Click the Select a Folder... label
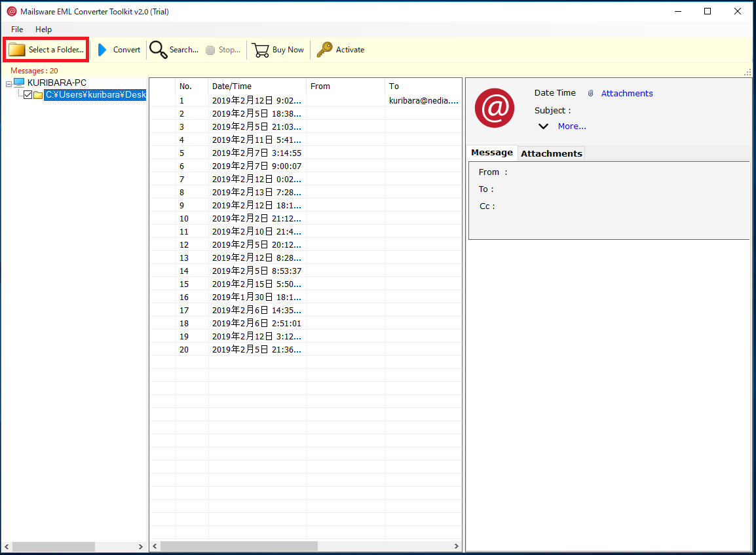 point(56,50)
